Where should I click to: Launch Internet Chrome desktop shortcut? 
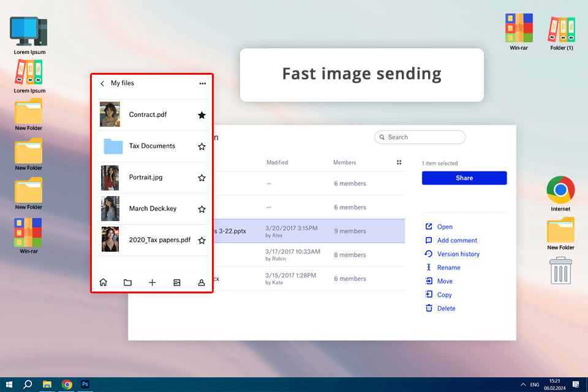(x=560, y=194)
